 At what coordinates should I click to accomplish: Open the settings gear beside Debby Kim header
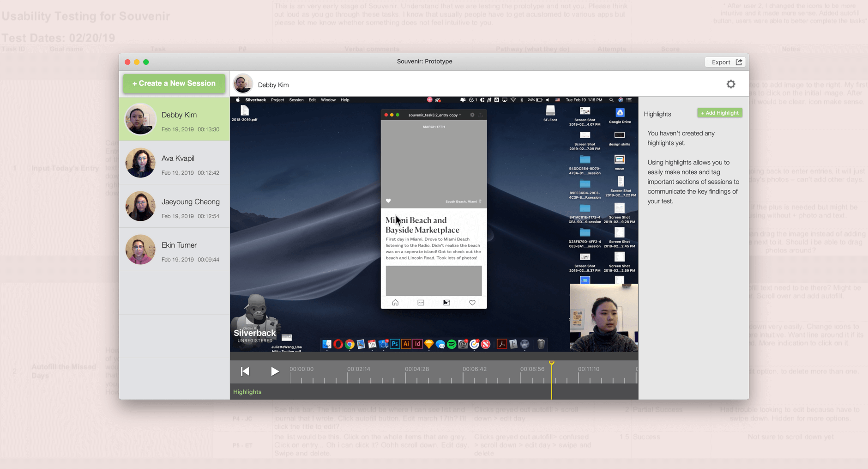tap(731, 84)
